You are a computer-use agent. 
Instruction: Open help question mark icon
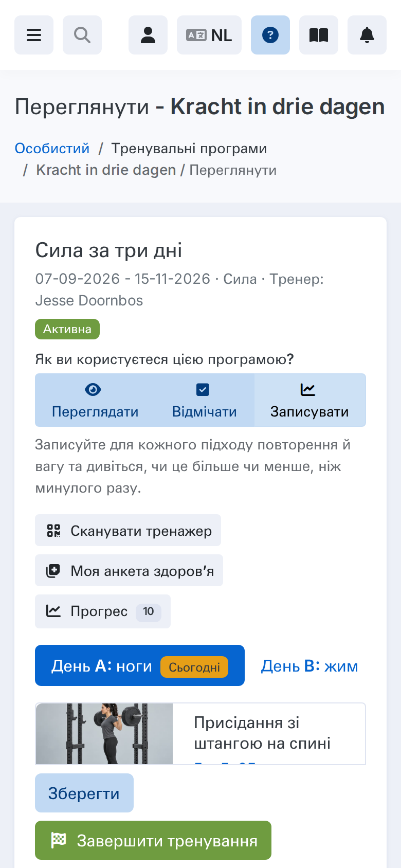[270, 35]
